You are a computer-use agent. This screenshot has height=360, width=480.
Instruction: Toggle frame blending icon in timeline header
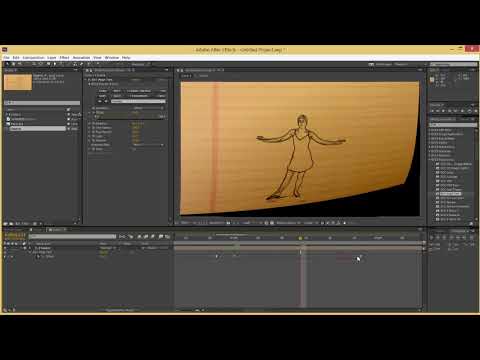(146, 237)
